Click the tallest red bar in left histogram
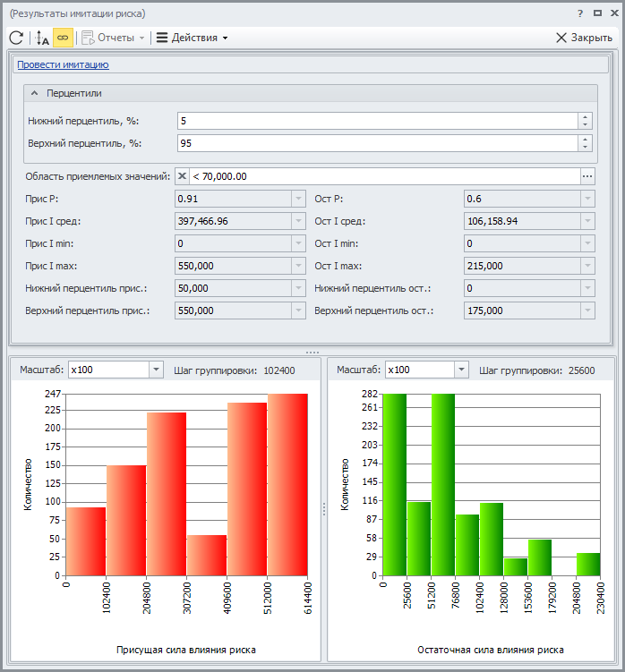Screen dimensions: 625x672 287,483
